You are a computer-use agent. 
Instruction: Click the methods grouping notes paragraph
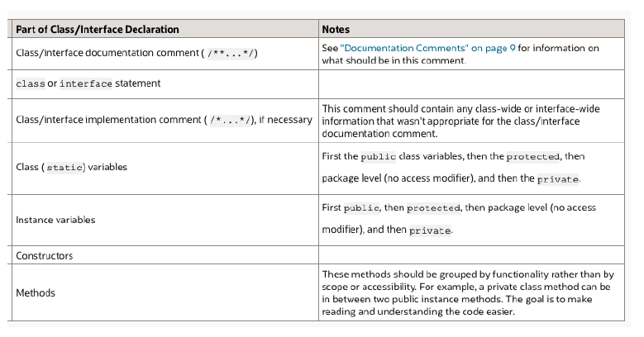click(x=467, y=292)
